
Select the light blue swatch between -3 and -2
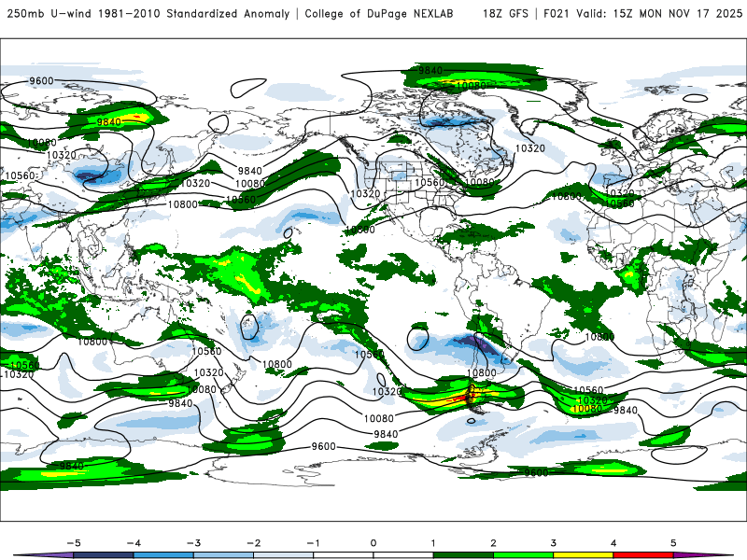[x=223, y=555]
